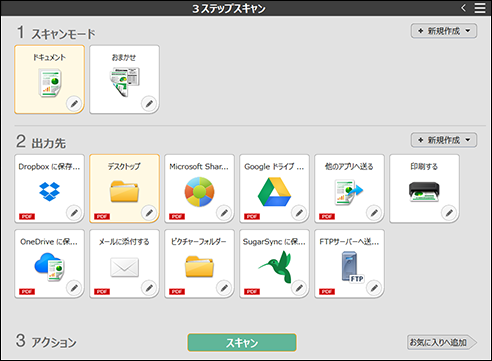Image resolution: width=492 pixels, height=361 pixels.
Task: Click the back chevron in title bar
Action: click(464, 8)
